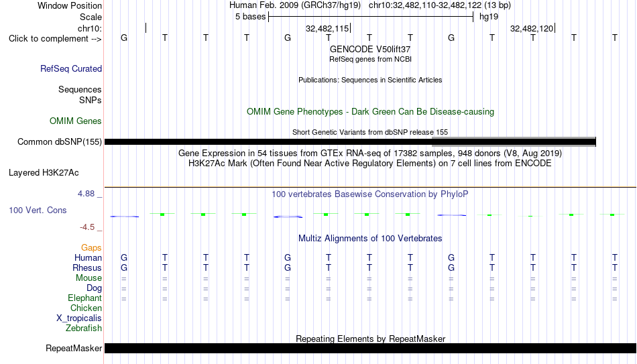Click 'RefSeq genes from NCBI' track title

[370, 59]
